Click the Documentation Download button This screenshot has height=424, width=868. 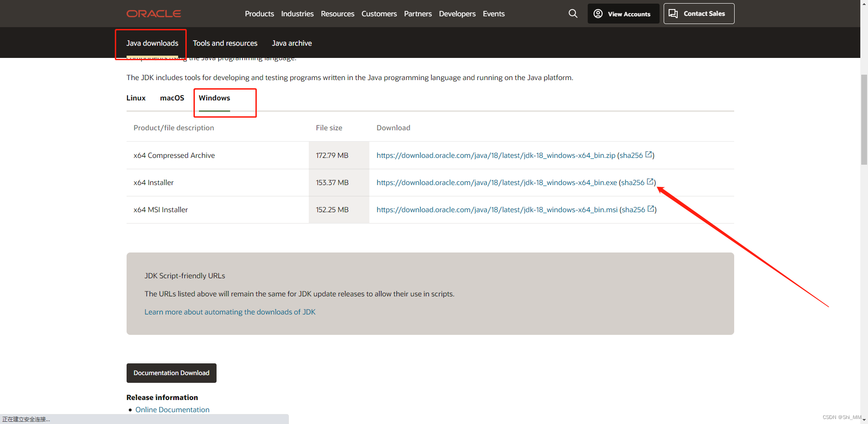pos(171,373)
